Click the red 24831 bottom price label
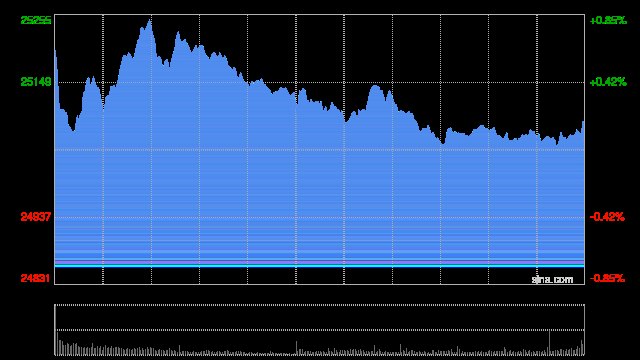Image resolution: width=640 pixels, height=360 pixels. (x=36, y=278)
